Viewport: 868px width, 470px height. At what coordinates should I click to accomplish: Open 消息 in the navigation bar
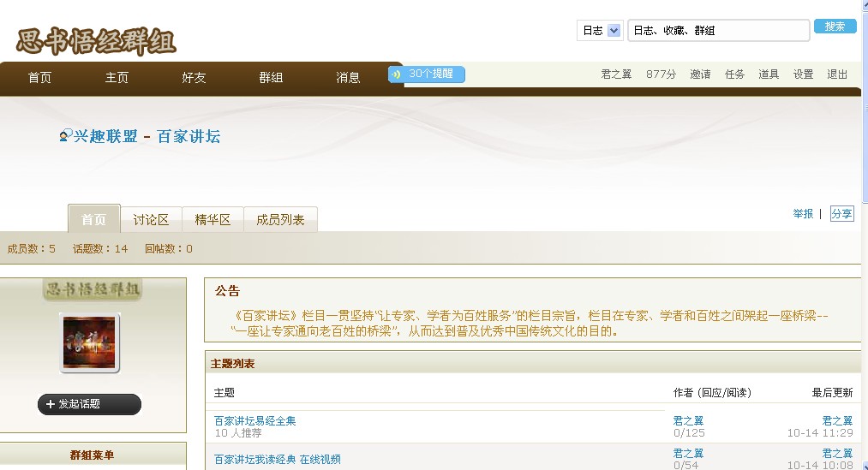pyautogui.click(x=348, y=77)
